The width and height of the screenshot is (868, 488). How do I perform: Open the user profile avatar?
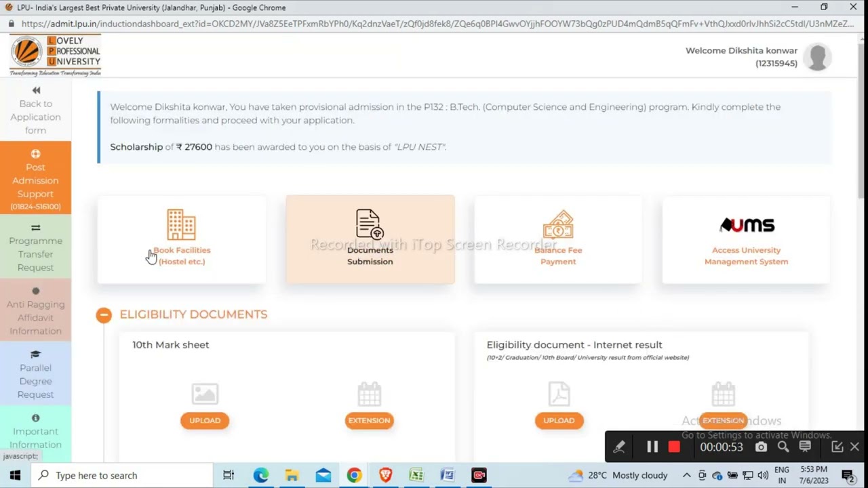pyautogui.click(x=817, y=57)
